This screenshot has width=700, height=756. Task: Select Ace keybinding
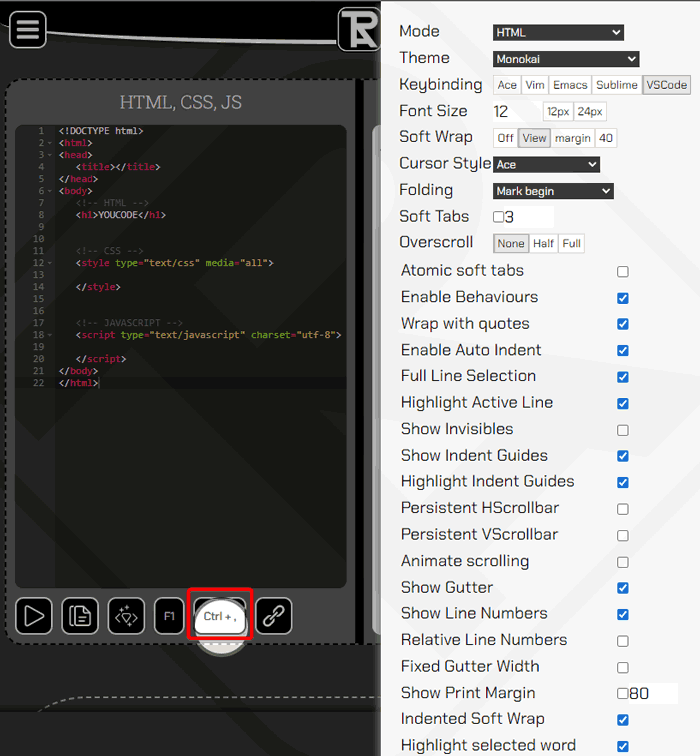coord(507,85)
